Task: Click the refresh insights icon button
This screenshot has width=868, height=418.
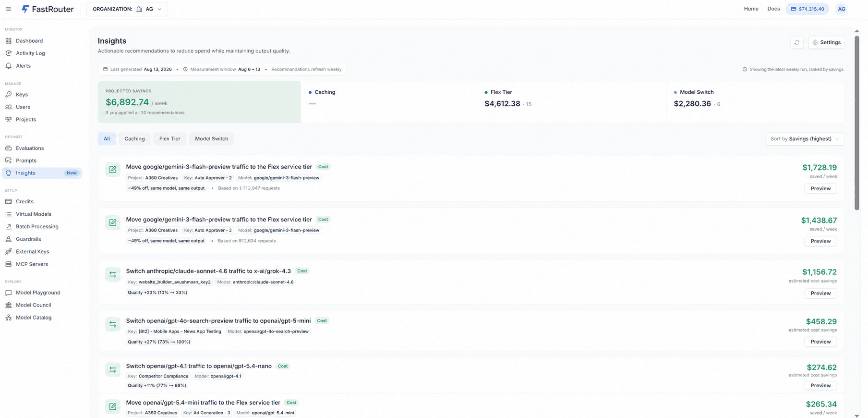Action: [x=797, y=42]
